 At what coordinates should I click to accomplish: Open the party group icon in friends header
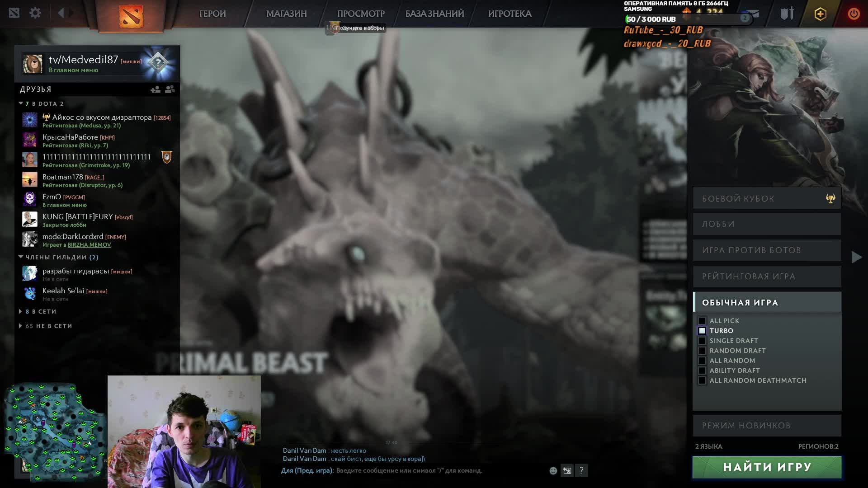click(170, 89)
